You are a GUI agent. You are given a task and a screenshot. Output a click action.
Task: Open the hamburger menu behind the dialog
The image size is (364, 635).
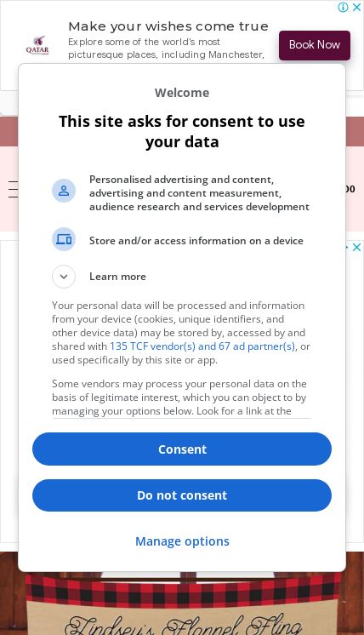[13, 189]
